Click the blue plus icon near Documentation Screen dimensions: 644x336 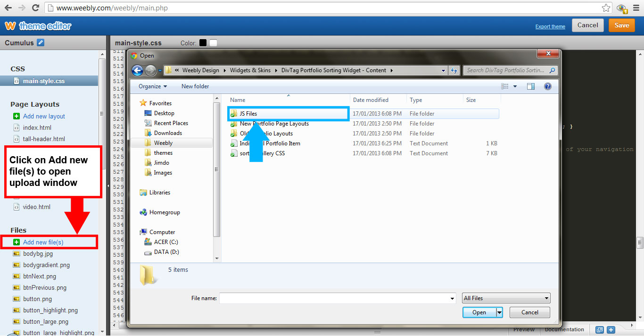[611, 330]
